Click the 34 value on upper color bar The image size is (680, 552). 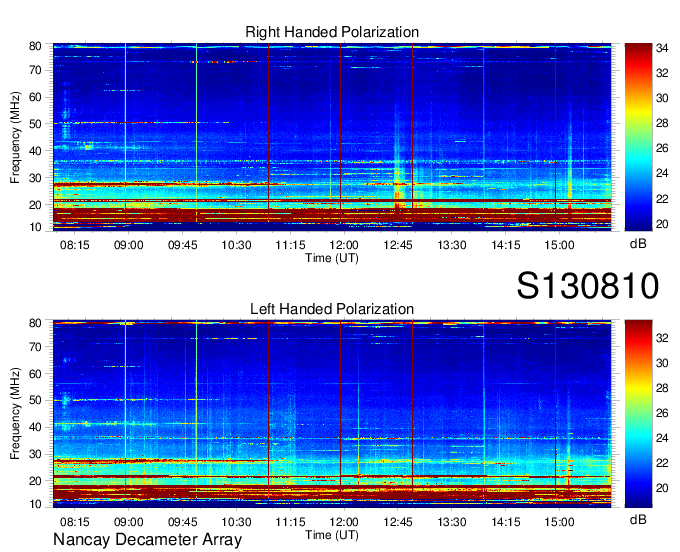click(x=662, y=48)
